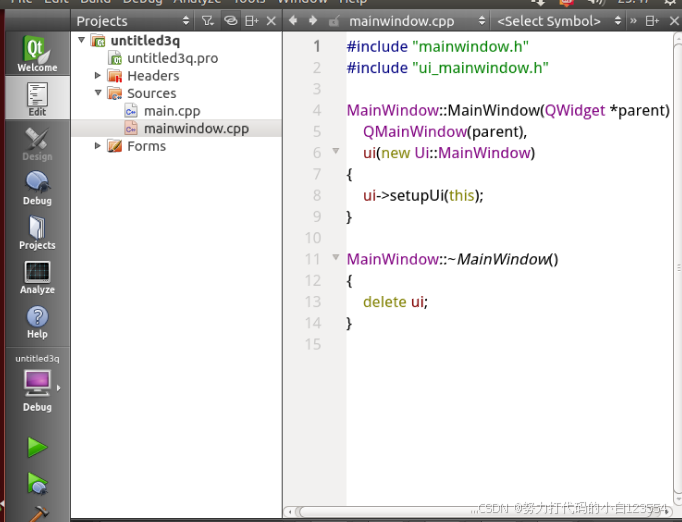The height and width of the screenshot is (522, 682).
Task: Start debugging with run-bug icon
Action: pos(37,483)
